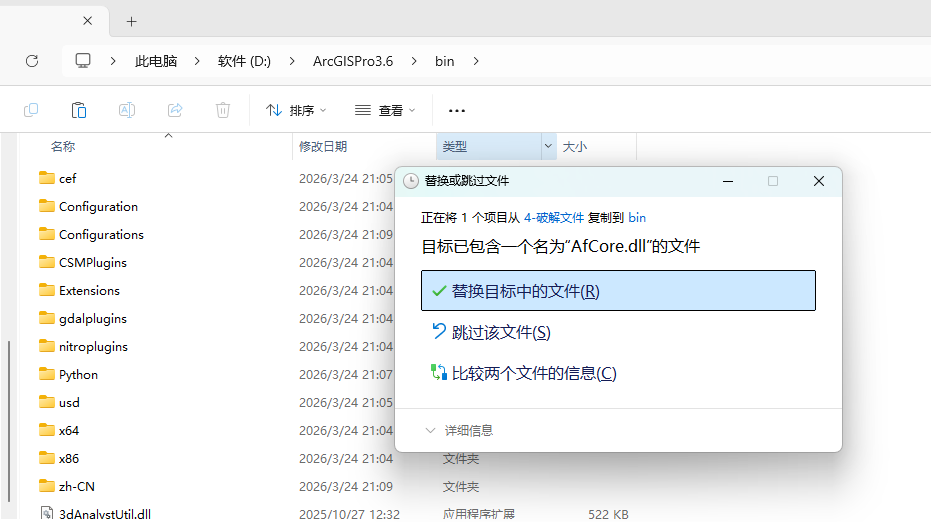Click the 类型 column filter dropdown arrow

pos(548,146)
